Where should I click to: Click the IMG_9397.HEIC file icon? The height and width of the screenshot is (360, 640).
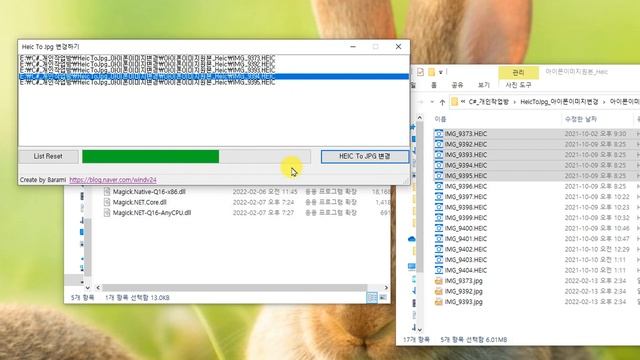[x=438, y=197]
